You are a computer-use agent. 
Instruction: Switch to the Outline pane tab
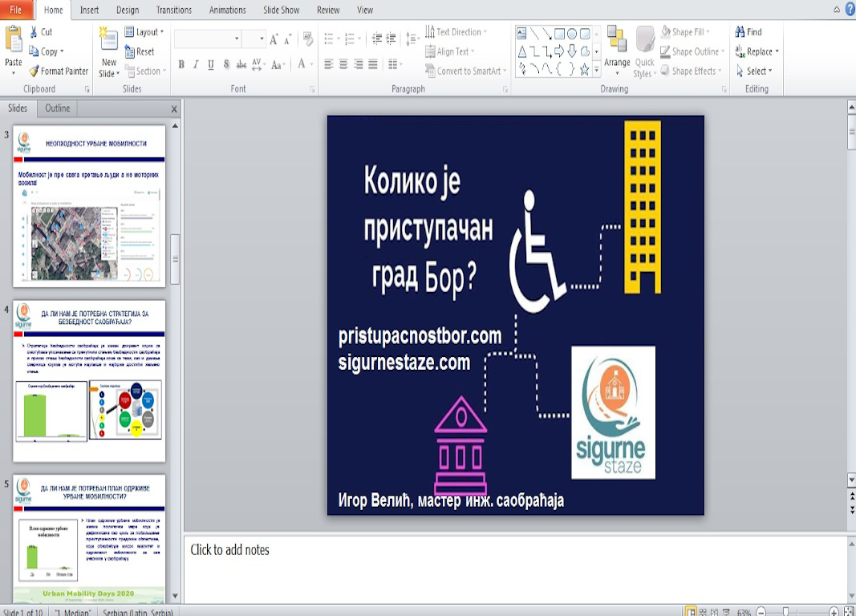click(x=57, y=108)
